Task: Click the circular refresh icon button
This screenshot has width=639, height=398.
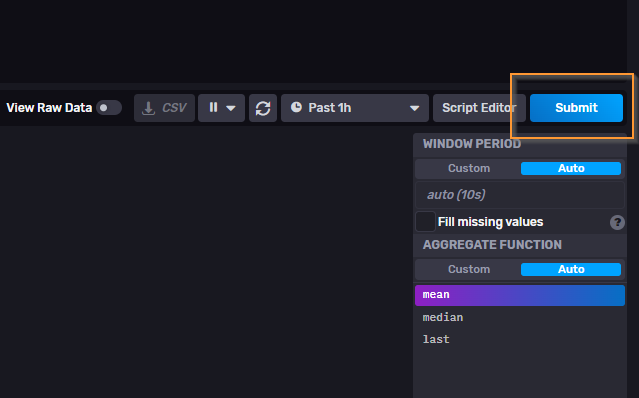Action: [x=263, y=108]
